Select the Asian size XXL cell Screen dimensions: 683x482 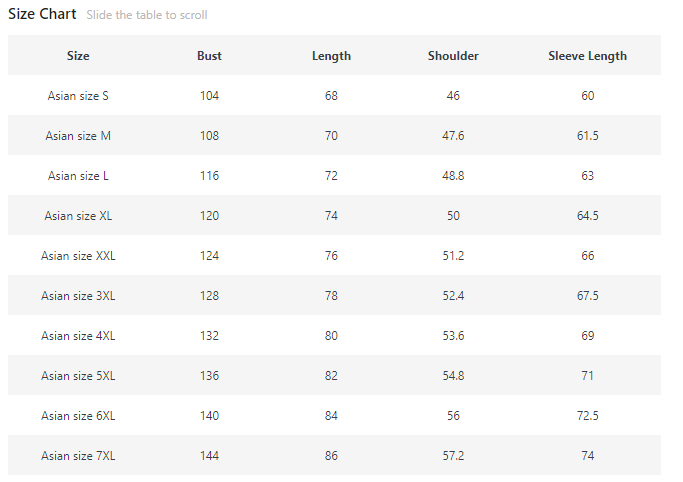point(78,256)
